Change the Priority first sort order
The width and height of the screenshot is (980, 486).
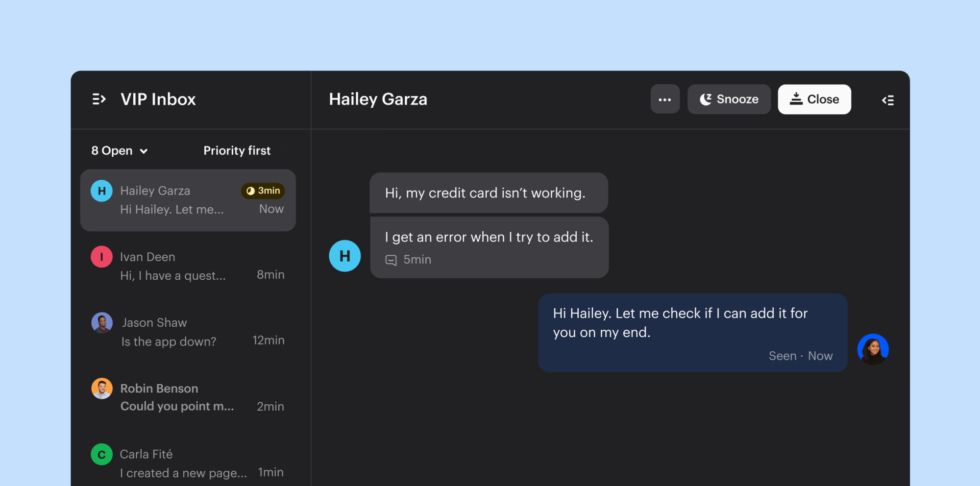[237, 150]
